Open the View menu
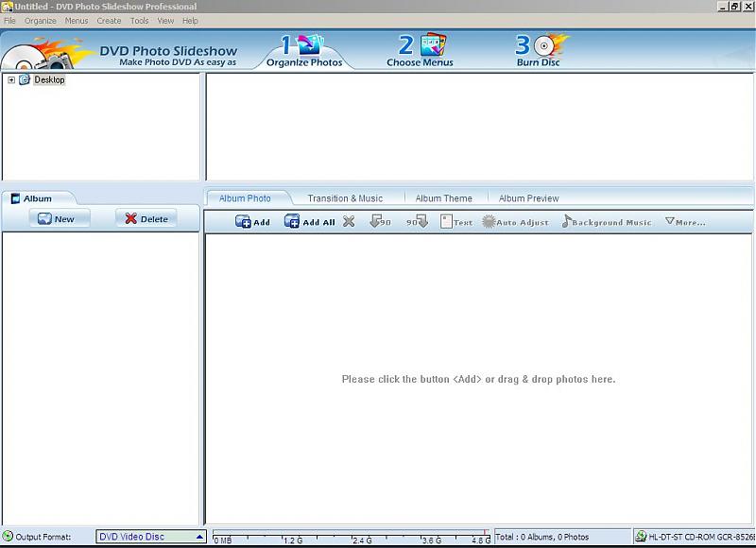The height and width of the screenshot is (548, 756). coord(165,21)
